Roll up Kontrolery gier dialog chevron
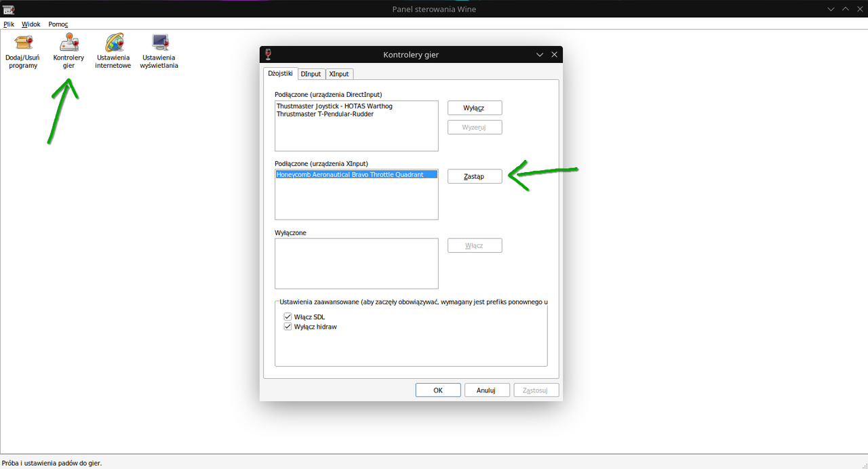 click(540, 55)
